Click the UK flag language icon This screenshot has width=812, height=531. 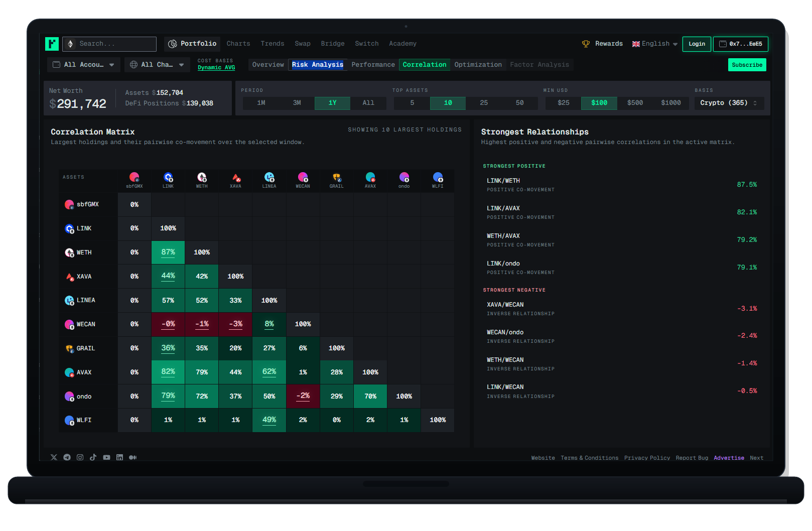pyautogui.click(x=636, y=44)
